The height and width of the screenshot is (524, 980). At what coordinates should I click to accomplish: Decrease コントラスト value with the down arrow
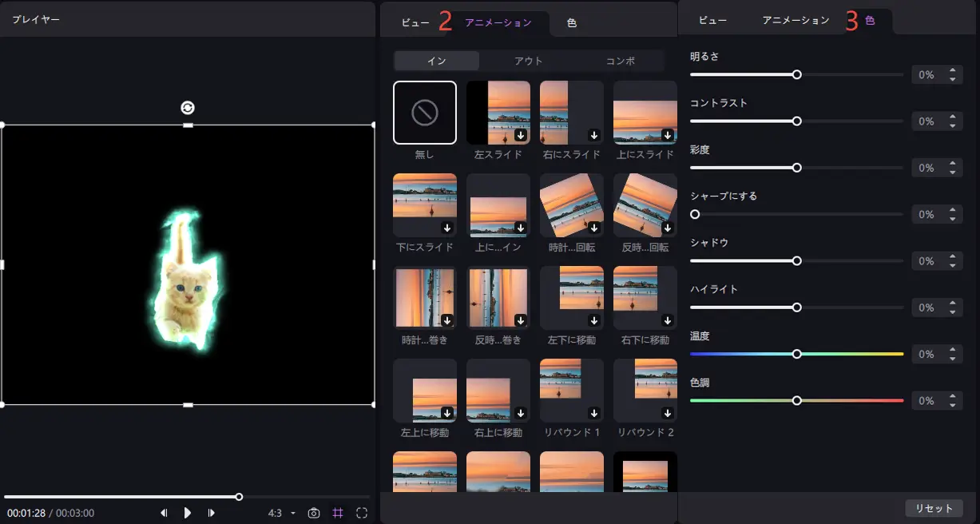(952, 125)
